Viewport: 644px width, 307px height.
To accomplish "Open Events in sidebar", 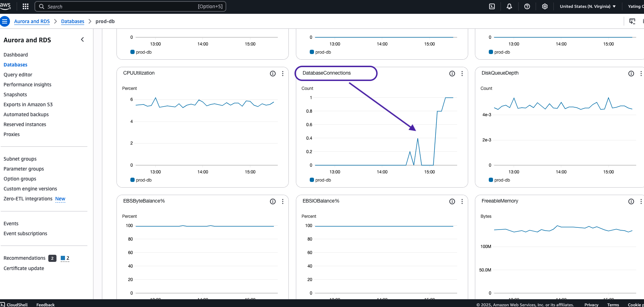I will tap(11, 223).
